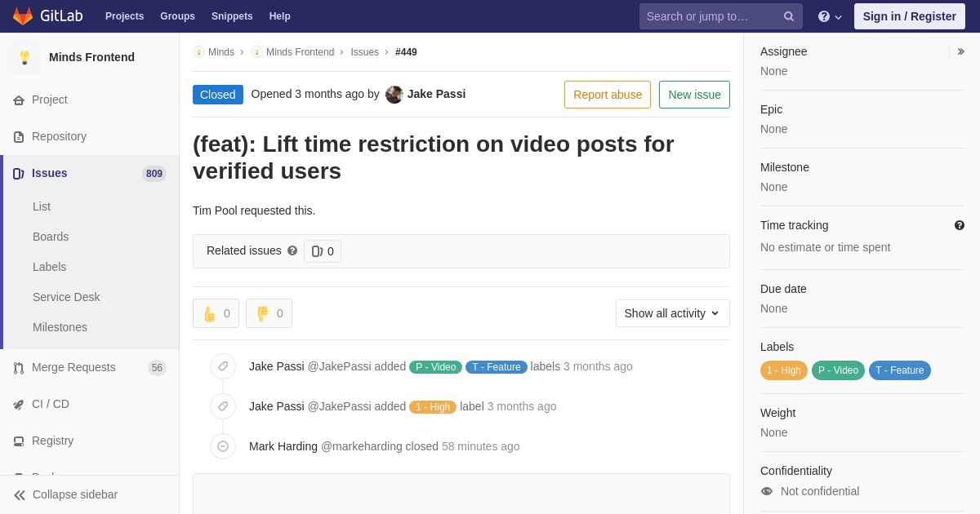Image resolution: width=980 pixels, height=514 pixels.
Task: Click Mark Harding's name in activity
Action: (283, 446)
